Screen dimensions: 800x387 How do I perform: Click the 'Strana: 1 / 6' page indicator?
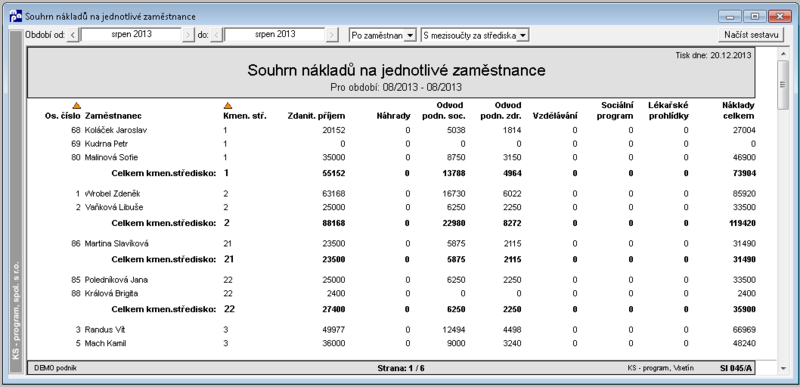click(x=401, y=368)
